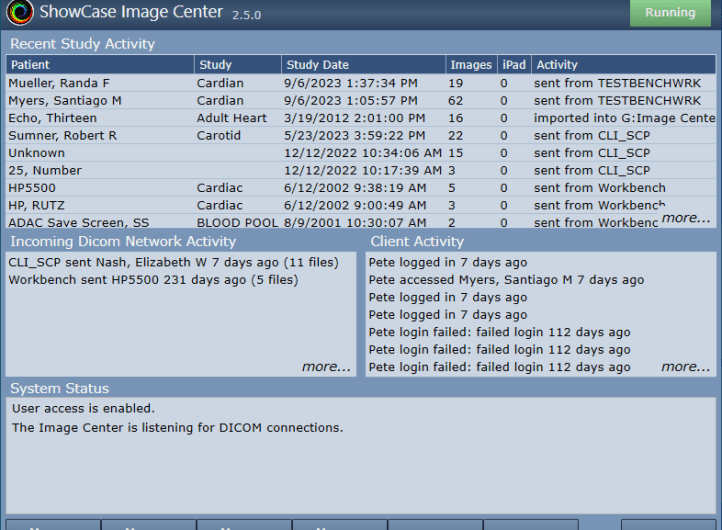Open more in Client Activity
The height and width of the screenshot is (530, 722).
686,367
